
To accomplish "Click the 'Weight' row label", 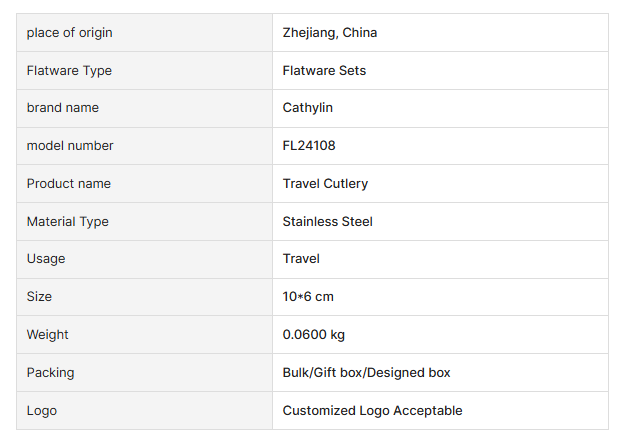I will coord(48,335).
